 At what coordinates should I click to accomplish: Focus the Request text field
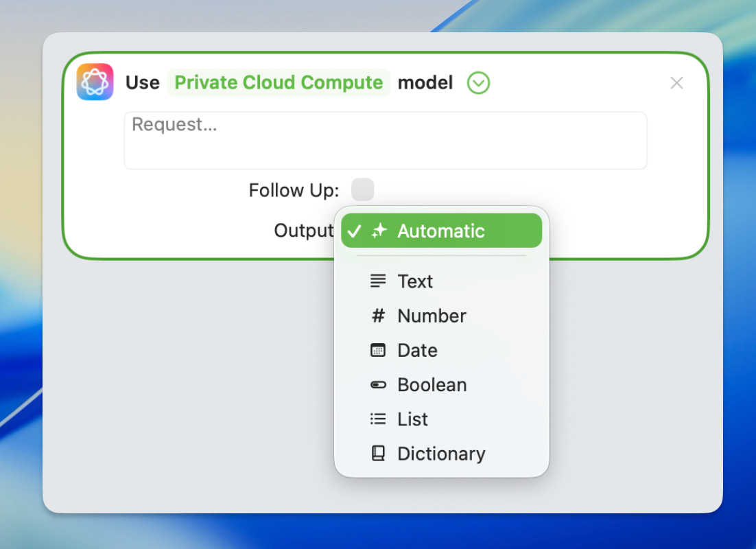click(x=386, y=141)
